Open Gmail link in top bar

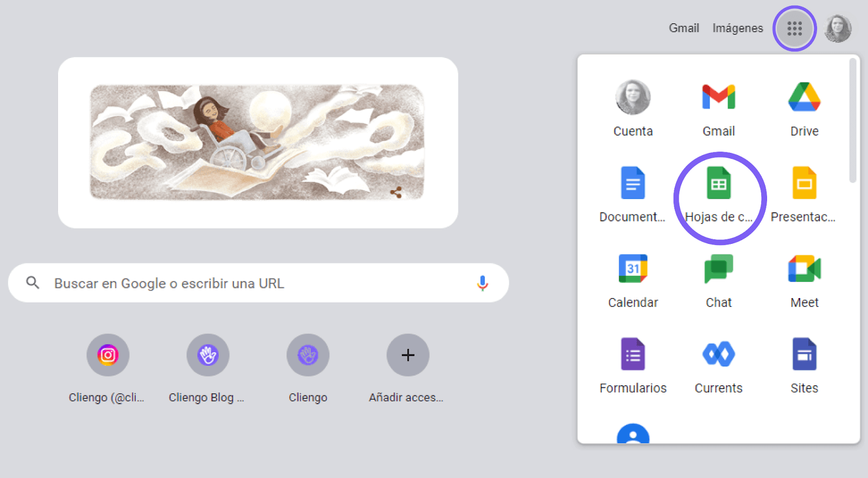(x=684, y=28)
